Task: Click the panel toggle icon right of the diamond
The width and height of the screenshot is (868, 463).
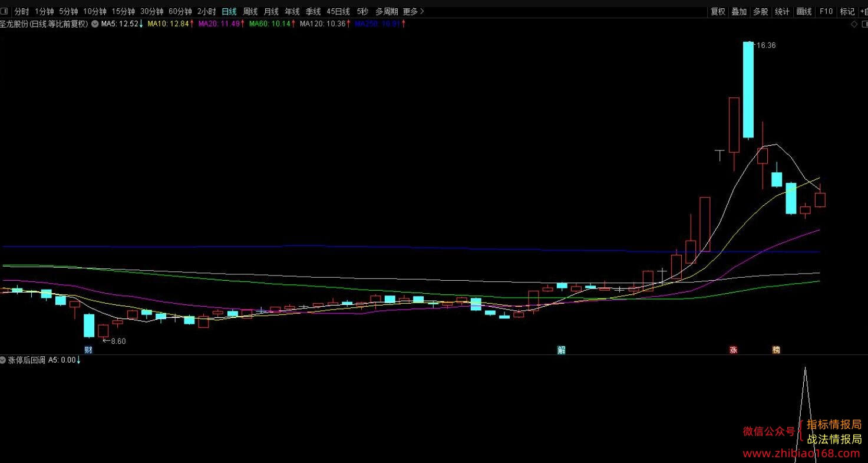Action: [864, 24]
